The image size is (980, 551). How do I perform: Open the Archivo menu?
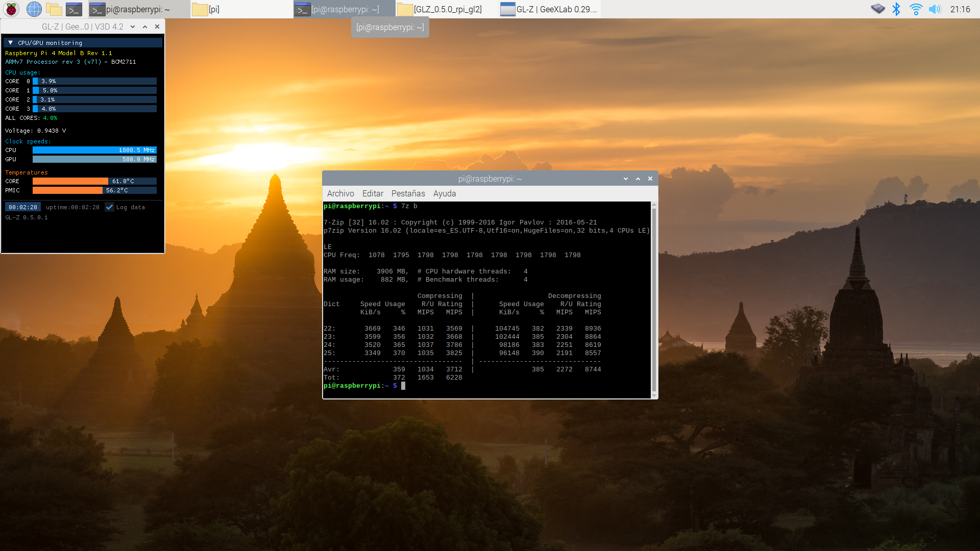pos(340,193)
